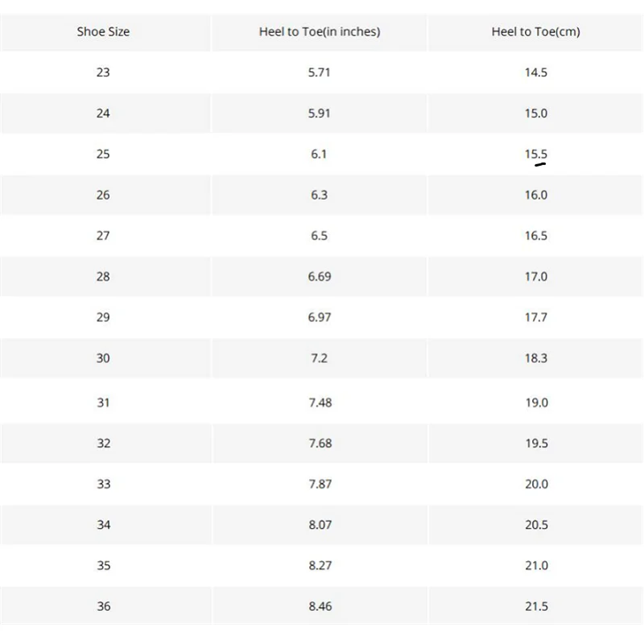Click the 8.46 inches cell
The height and width of the screenshot is (644, 644).
(x=320, y=606)
